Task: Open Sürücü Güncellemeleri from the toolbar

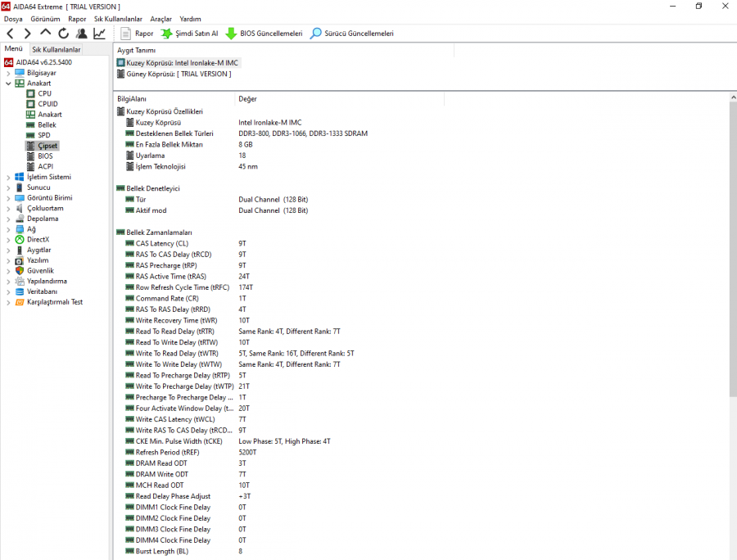Action: 352,34
